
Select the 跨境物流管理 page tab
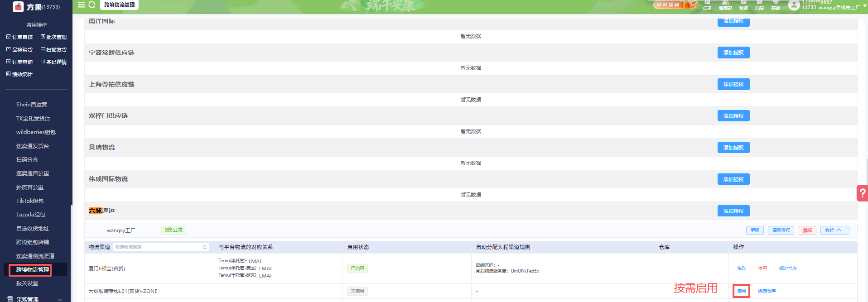[119, 5]
